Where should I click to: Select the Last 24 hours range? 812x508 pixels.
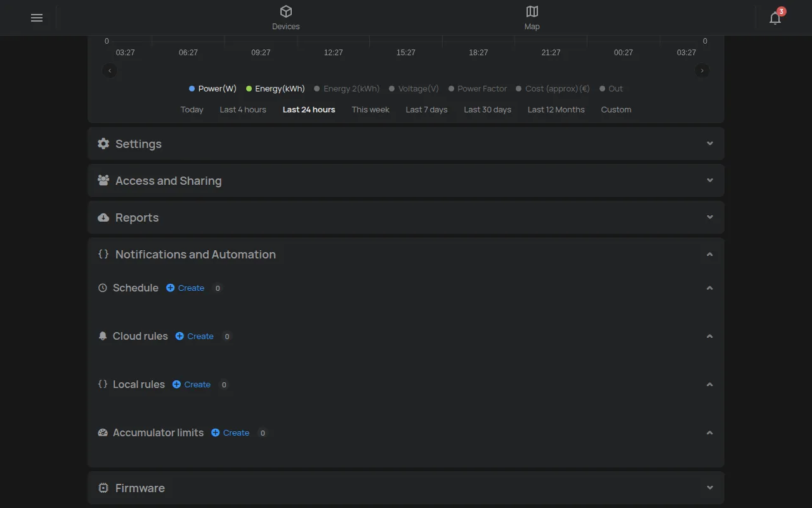pos(309,110)
